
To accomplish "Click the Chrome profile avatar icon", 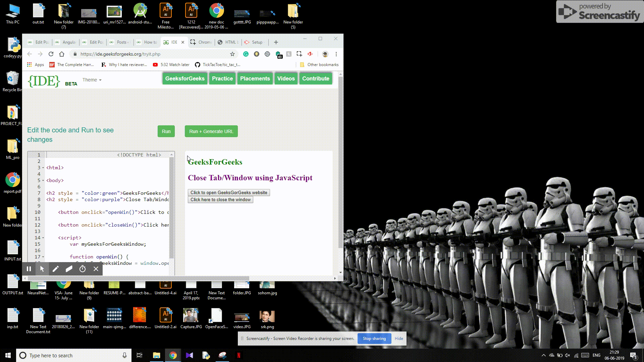I will pos(325,54).
